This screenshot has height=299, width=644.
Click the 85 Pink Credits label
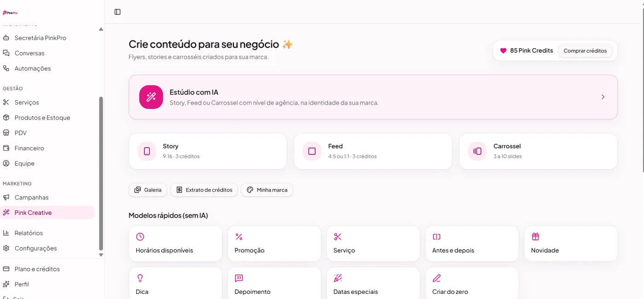pos(531,51)
